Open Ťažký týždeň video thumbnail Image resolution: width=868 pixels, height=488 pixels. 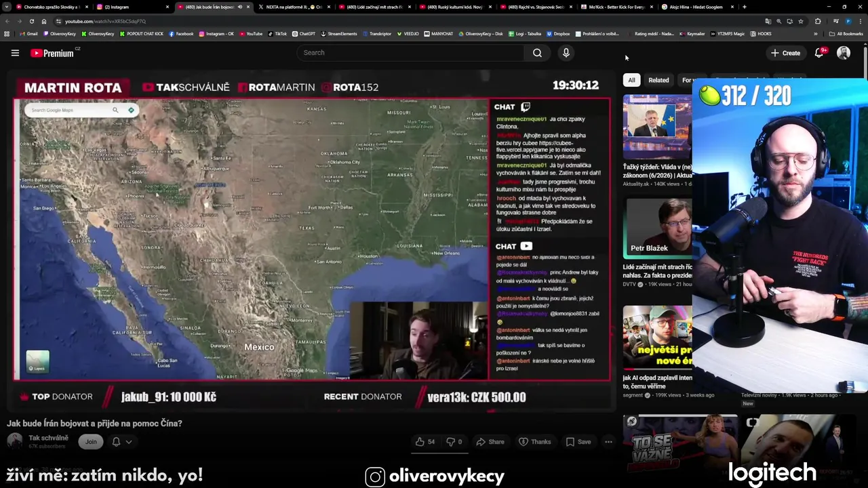pos(657,127)
